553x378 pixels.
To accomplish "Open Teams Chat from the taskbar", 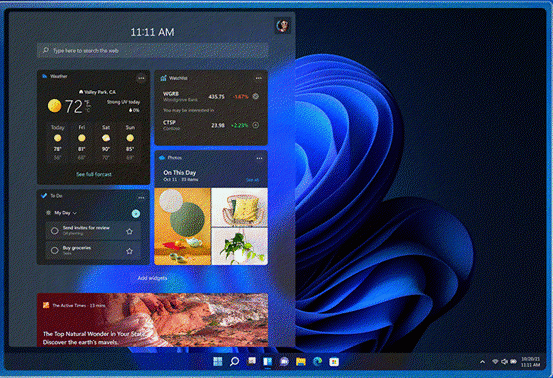I will click(284, 361).
